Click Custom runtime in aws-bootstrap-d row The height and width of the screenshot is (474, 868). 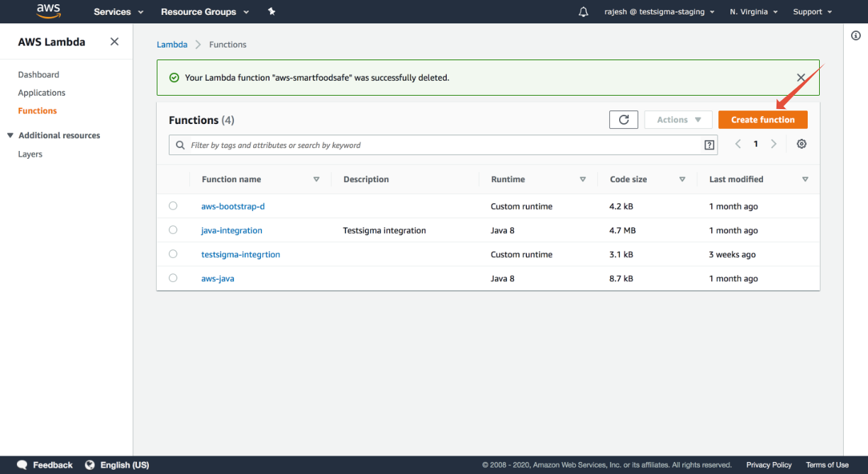[521, 206]
